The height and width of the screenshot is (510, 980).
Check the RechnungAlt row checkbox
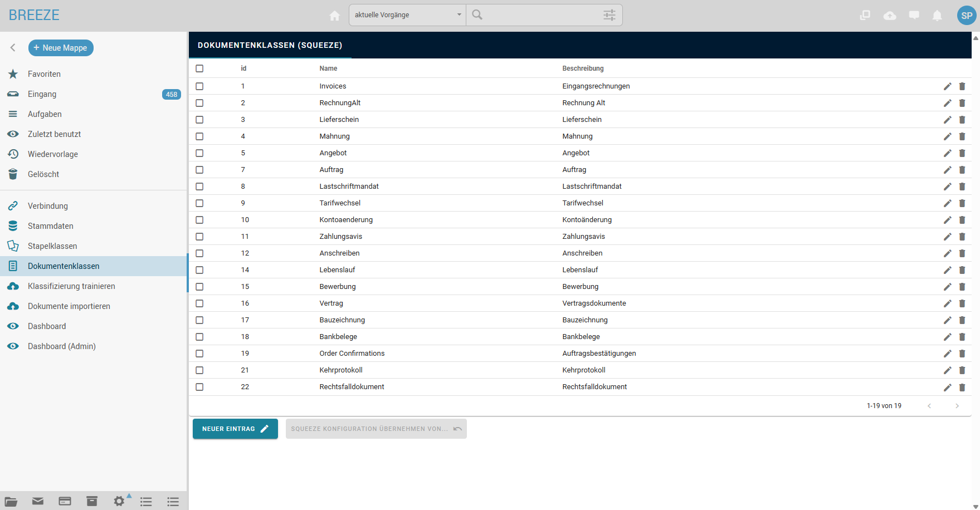coord(199,103)
